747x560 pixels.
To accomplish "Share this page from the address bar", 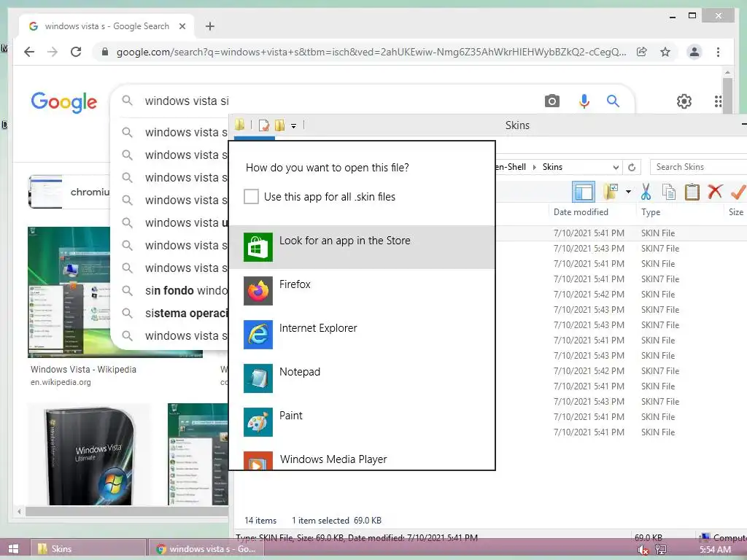I will pyautogui.click(x=642, y=52).
